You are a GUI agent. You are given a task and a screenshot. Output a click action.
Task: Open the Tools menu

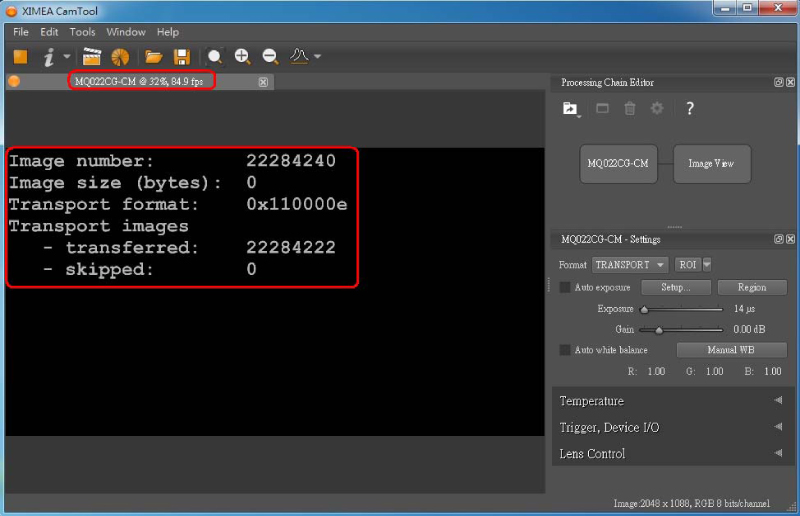(x=82, y=32)
